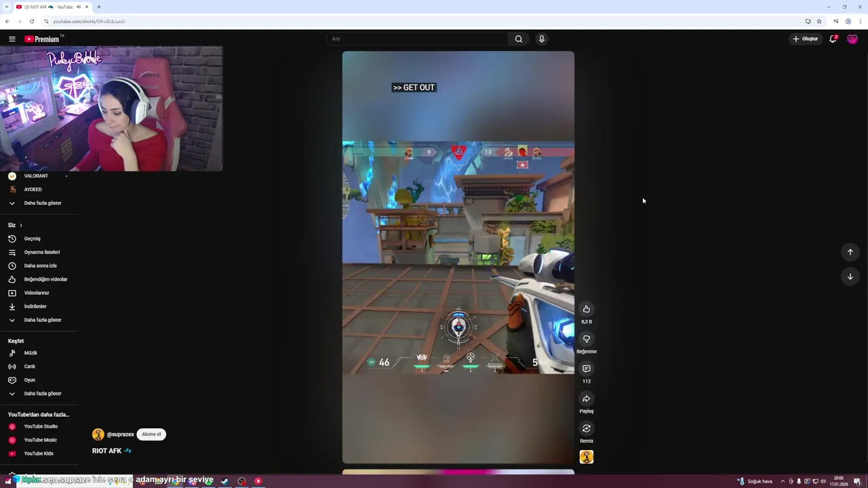Viewport: 868px width, 488px height.
Task: Open a new browser tab
Action: coord(99,7)
